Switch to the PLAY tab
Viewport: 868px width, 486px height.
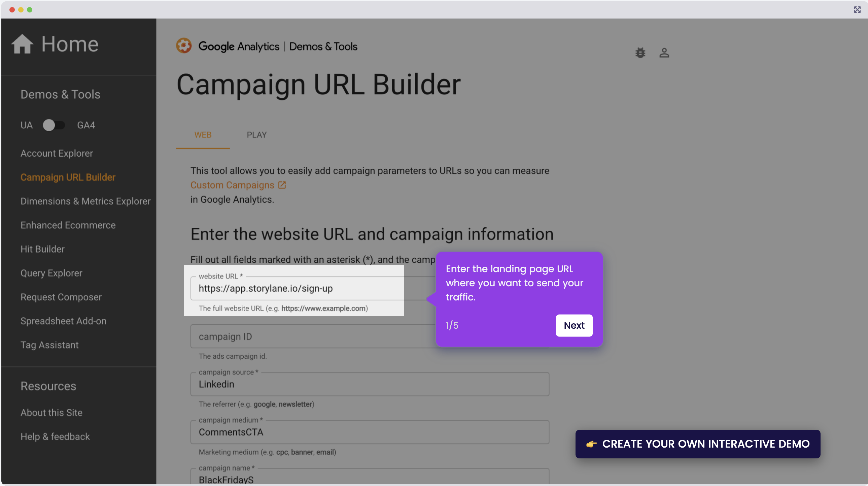coord(256,135)
